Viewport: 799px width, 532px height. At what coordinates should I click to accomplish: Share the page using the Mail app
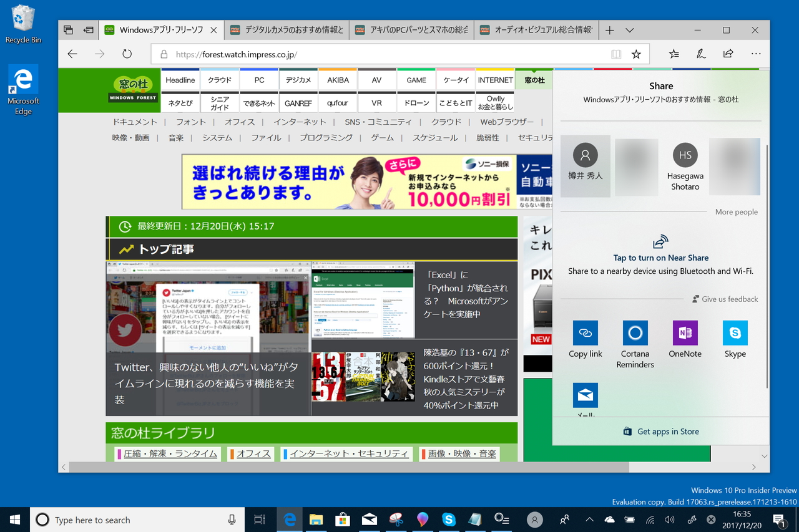click(585, 395)
